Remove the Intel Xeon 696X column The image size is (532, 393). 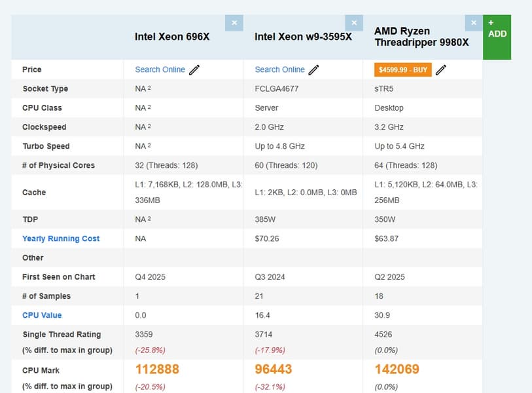click(x=234, y=23)
